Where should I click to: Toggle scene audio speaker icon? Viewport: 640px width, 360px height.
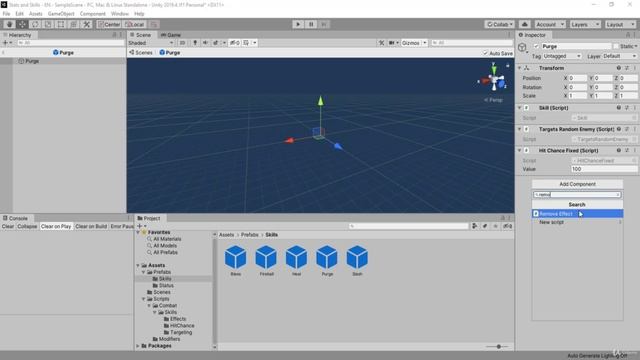(205, 42)
